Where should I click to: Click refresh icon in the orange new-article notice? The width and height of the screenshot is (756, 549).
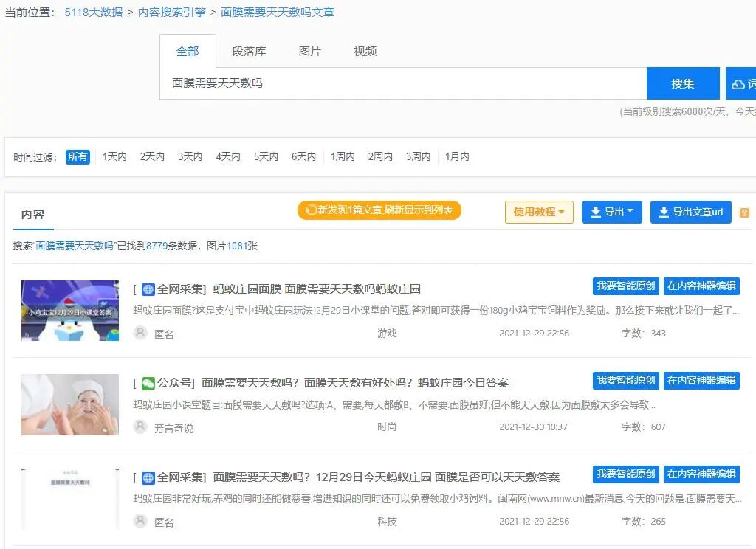(311, 210)
